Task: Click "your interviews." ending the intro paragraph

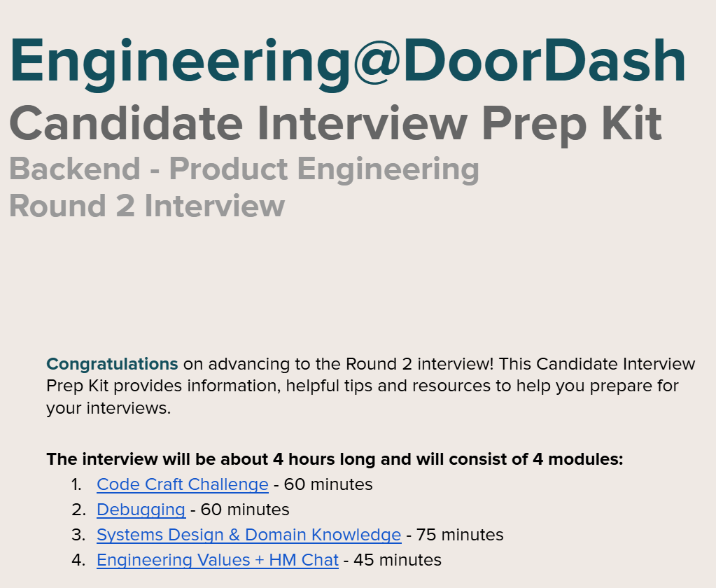Action: tap(108, 408)
